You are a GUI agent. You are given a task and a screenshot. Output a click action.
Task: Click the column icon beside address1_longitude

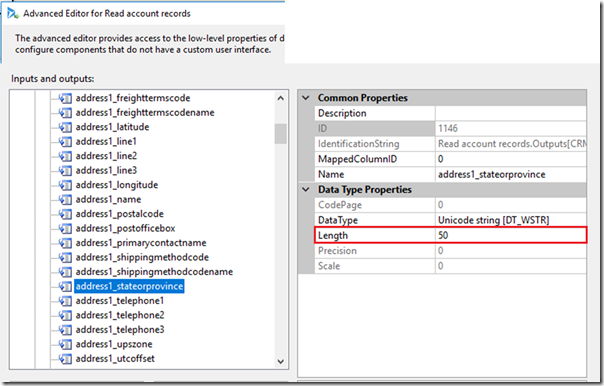pyautogui.click(x=65, y=185)
